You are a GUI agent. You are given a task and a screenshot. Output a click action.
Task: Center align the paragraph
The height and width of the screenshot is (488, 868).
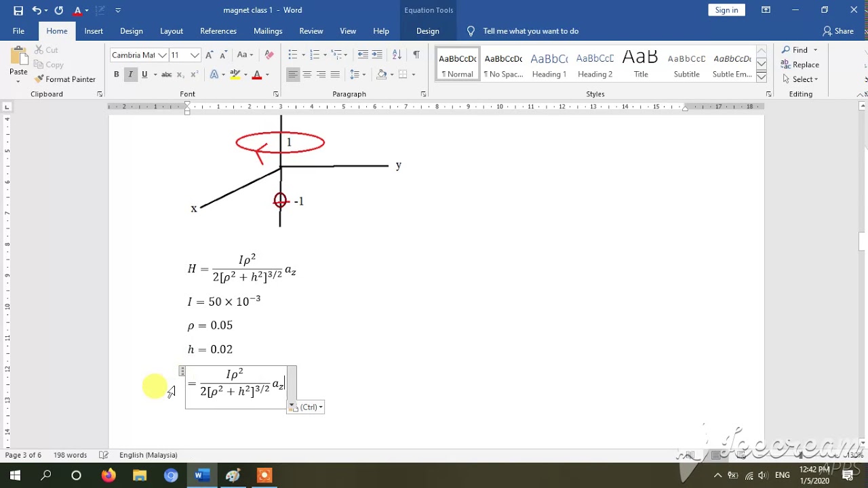pos(307,75)
